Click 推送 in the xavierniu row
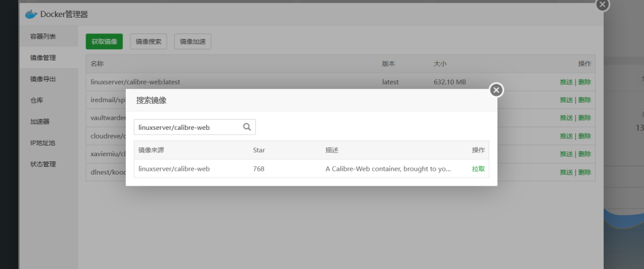644x269 pixels. [x=567, y=154]
